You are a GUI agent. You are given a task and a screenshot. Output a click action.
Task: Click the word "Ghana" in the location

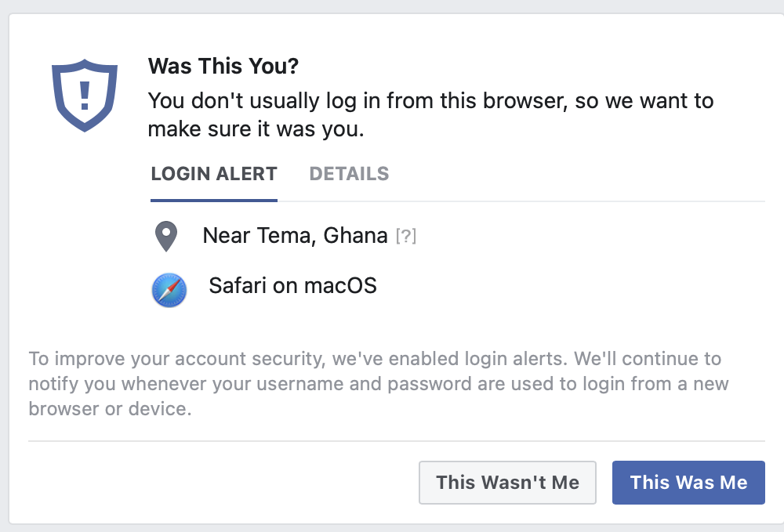pos(355,235)
